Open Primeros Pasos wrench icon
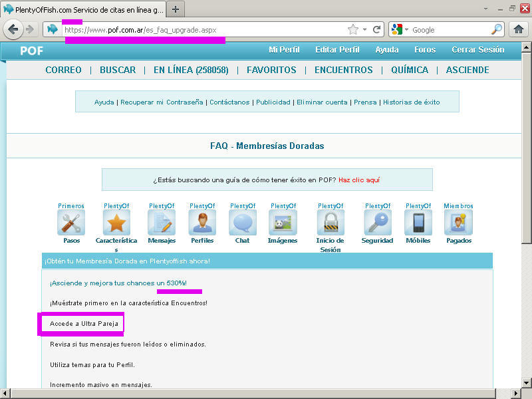Viewport: 532px width, 399px height. 71,223
